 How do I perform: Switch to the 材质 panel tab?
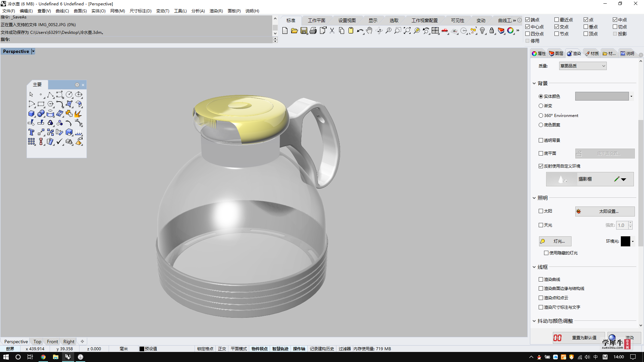click(592, 54)
